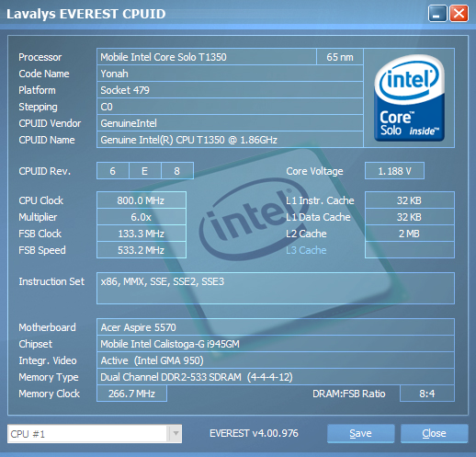Click the Genuine Intel(R) CPU T1350 @ 1.86GHz text
476x457 pixels.
pos(188,140)
